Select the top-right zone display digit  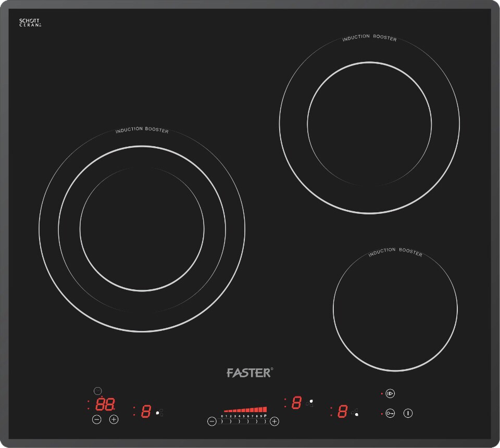click(x=296, y=402)
